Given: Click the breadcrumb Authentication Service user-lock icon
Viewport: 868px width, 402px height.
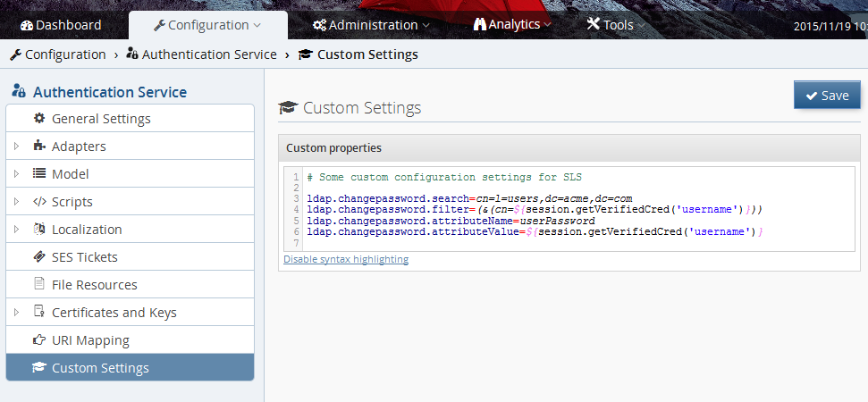Looking at the screenshot, I should click(132, 54).
